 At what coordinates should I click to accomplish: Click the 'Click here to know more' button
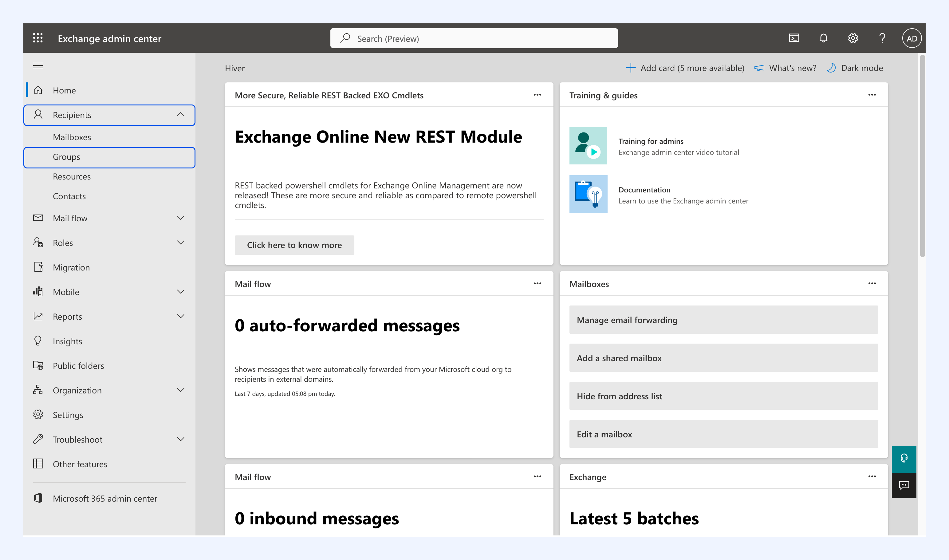[294, 245]
